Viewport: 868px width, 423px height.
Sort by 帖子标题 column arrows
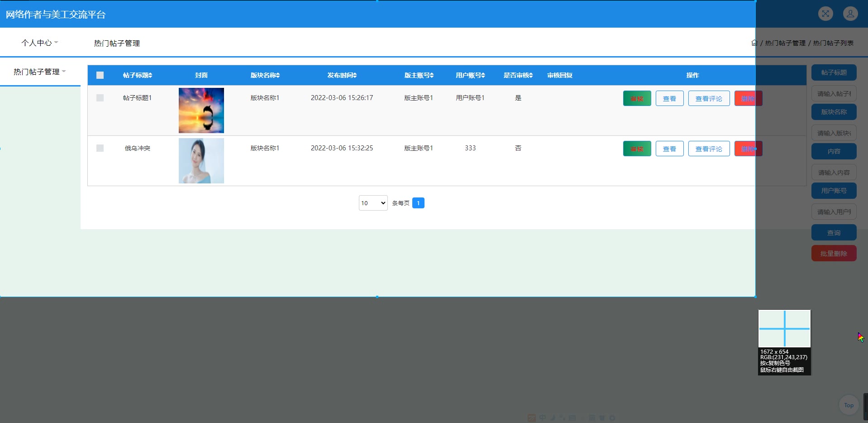point(150,75)
